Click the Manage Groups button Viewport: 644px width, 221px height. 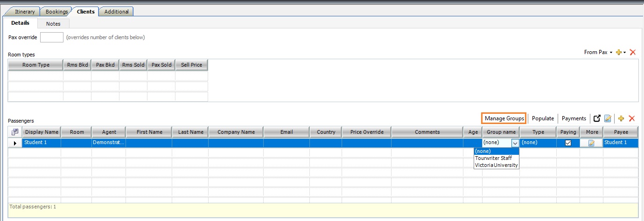click(504, 118)
